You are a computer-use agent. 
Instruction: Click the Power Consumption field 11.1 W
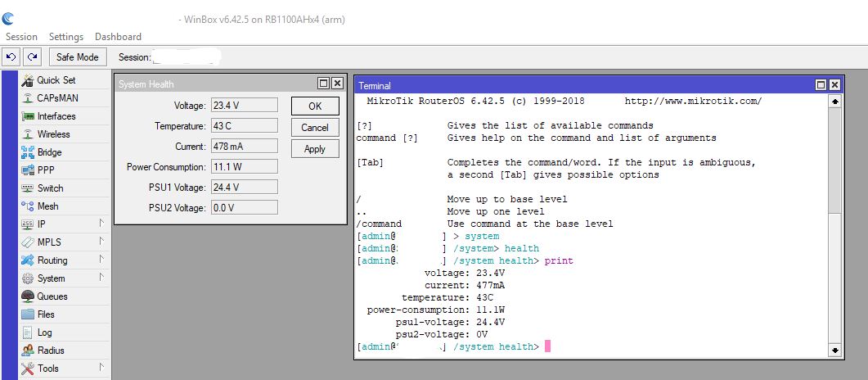pyautogui.click(x=244, y=167)
